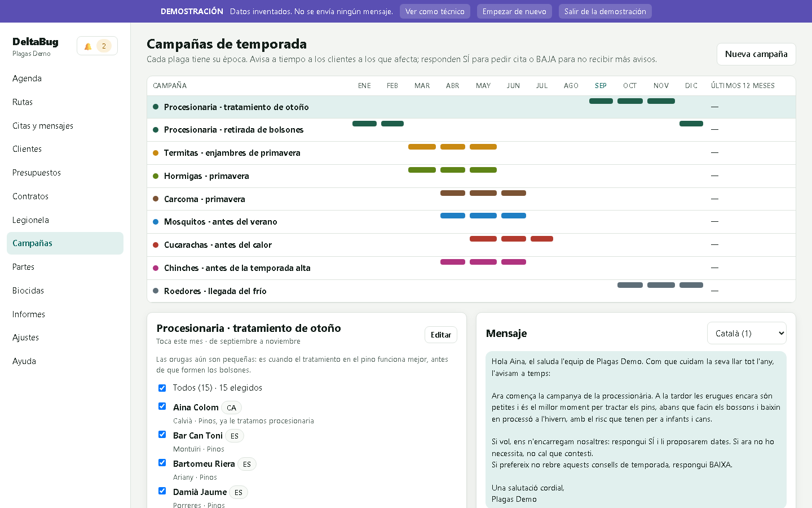Click Ver como técnico button
The width and height of the screenshot is (812, 508).
tap(435, 11)
